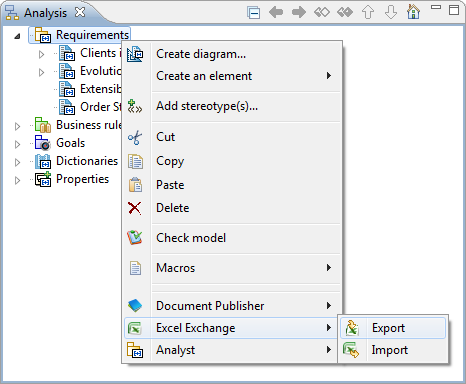Select the Properties folder
466x384 pixels.
pyautogui.click(x=82, y=179)
